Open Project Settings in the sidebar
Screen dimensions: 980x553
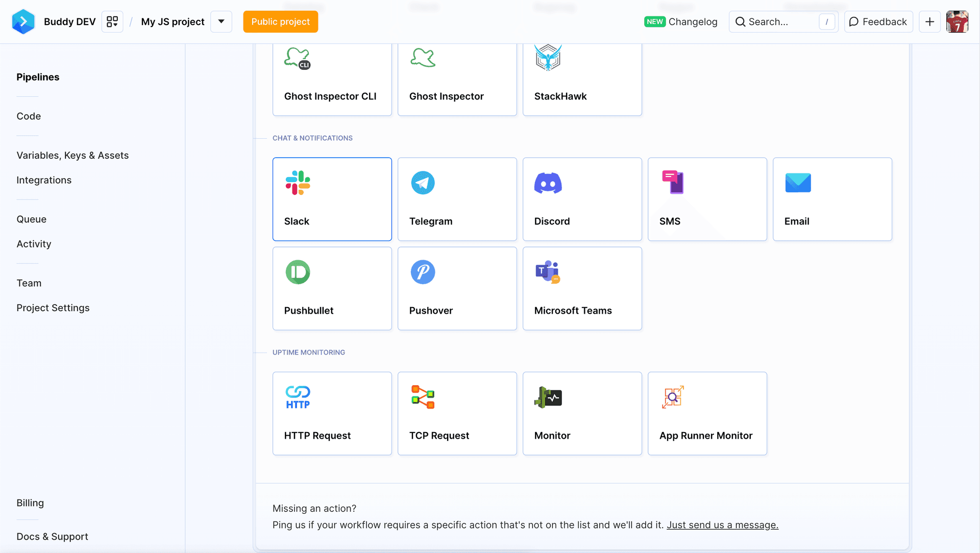pyautogui.click(x=53, y=308)
